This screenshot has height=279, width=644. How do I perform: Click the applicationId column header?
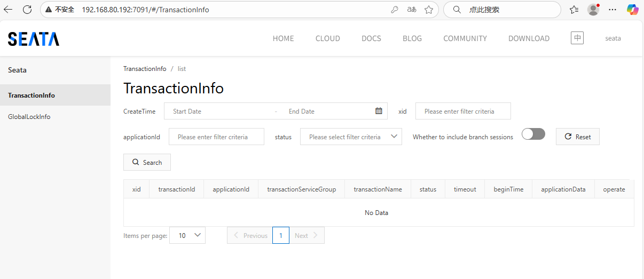tap(231, 189)
